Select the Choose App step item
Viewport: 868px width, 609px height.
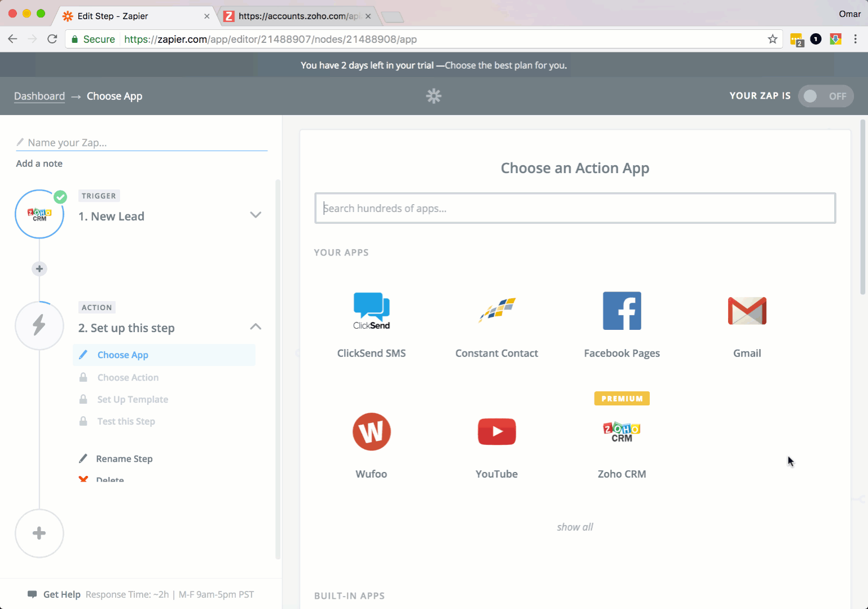point(164,355)
